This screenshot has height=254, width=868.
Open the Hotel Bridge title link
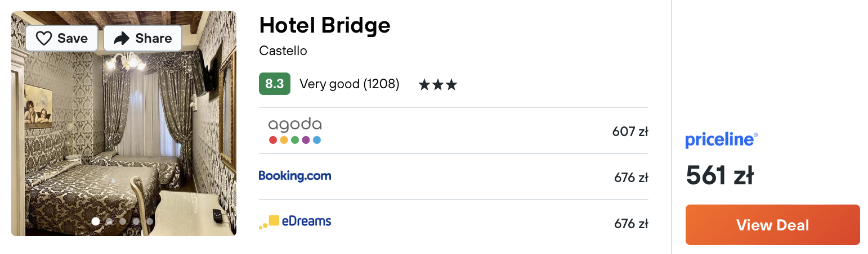pyautogui.click(x=325, y=25)
